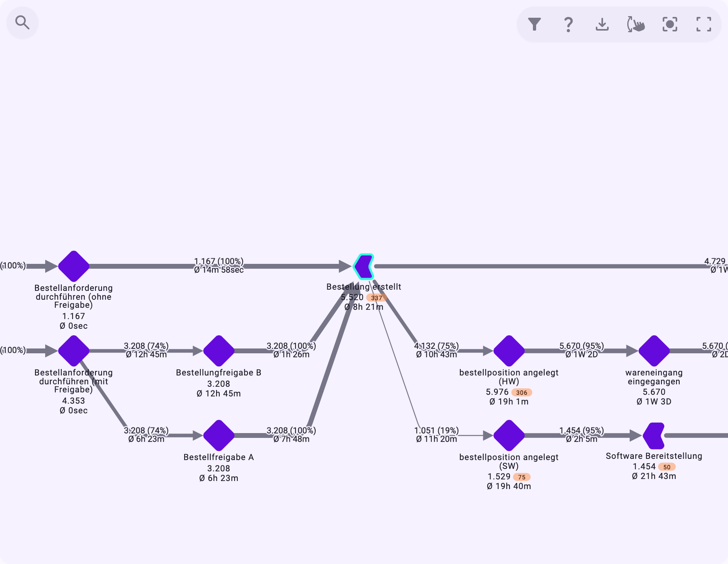Click the 337 badge on Bestellung erstellt
Image resolution: width=728 pixels, height=564 pixels.
tap(376, 298)
